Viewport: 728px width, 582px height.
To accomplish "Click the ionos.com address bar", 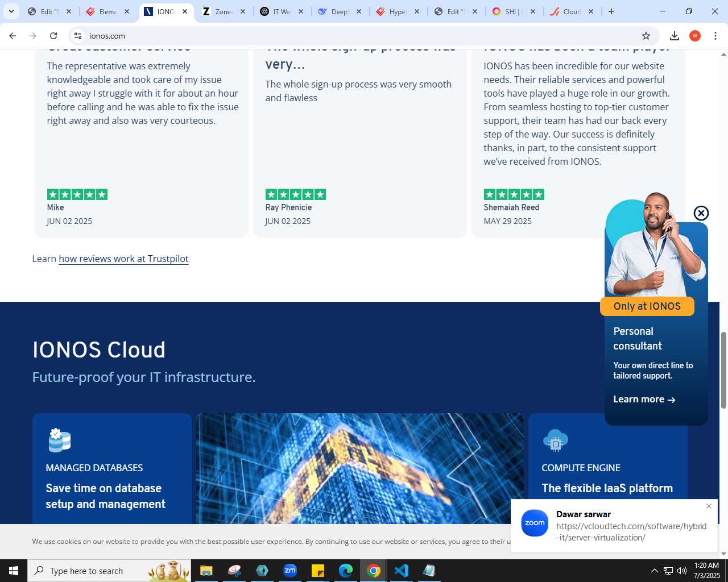I will pyautogui.click(x=364, y=36).
